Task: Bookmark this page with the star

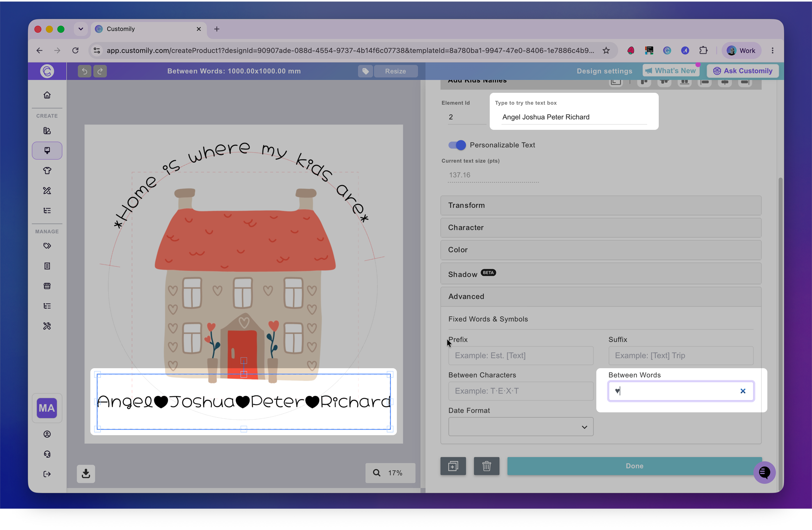Action: pyautogui.click(x=606, y=50)
